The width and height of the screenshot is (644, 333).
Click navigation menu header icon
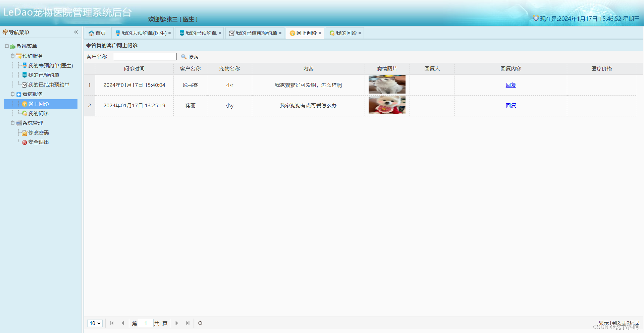(5, 32)
